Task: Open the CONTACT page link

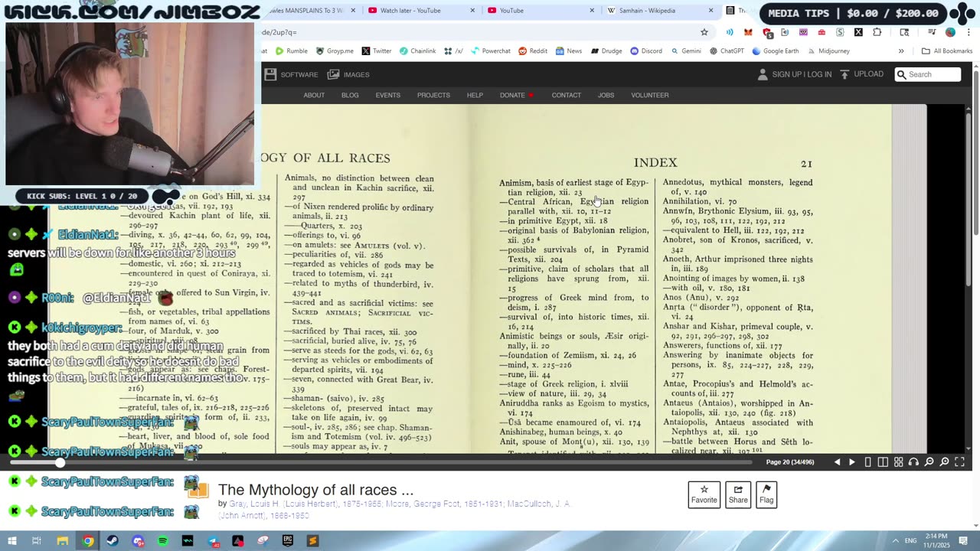Action: (x=567, y=95)
